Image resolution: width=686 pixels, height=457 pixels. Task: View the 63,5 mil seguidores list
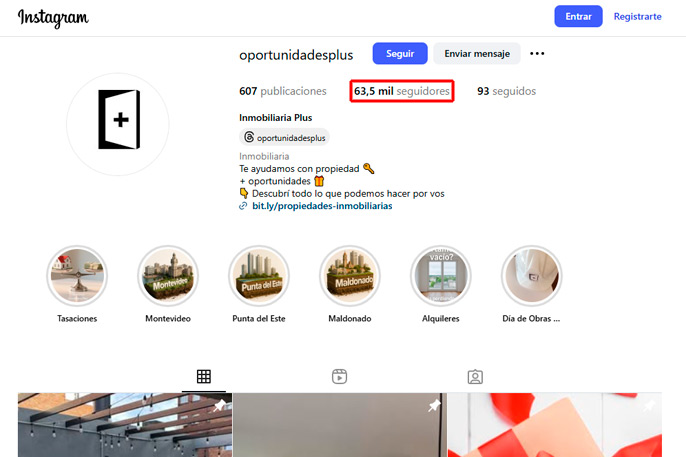tap(402, 91)
